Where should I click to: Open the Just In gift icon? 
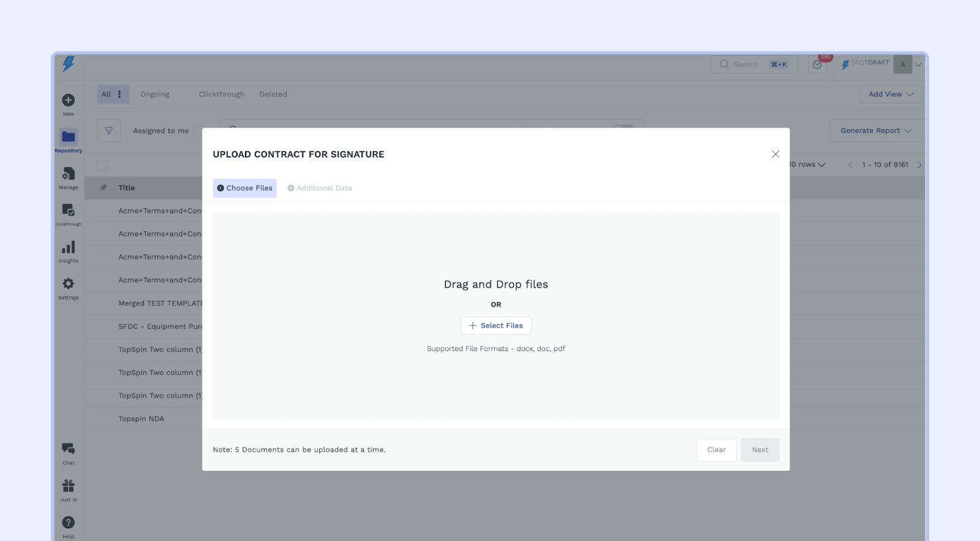(x=69, y=486)
